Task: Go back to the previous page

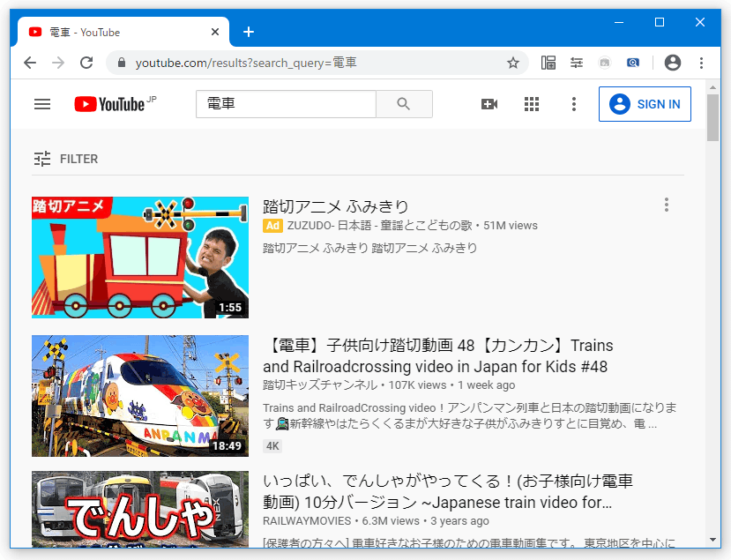Action: [30, 63]
